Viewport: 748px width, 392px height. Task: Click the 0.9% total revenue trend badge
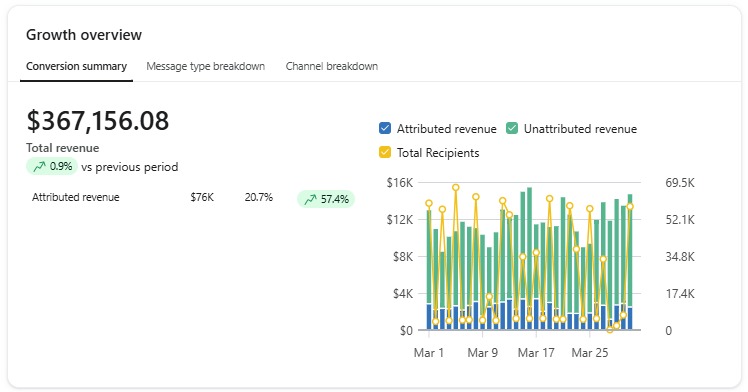point(52,166)
